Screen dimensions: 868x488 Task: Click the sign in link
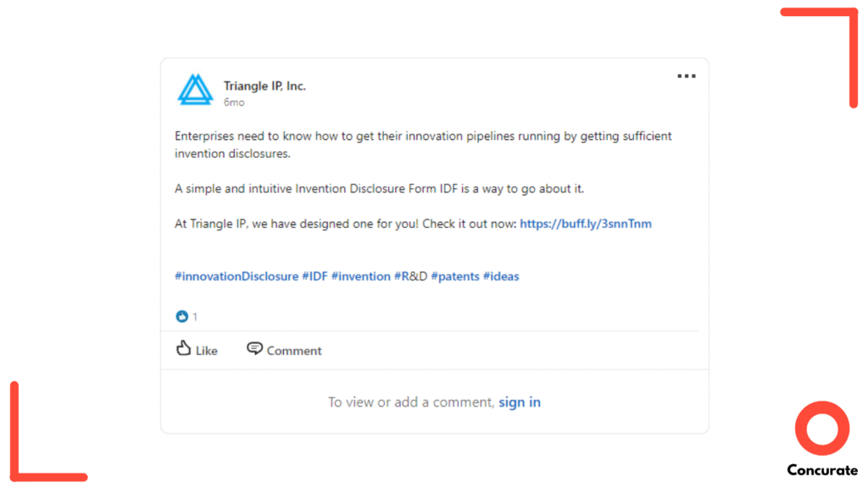pyautogui.click(x=520, y=402)
